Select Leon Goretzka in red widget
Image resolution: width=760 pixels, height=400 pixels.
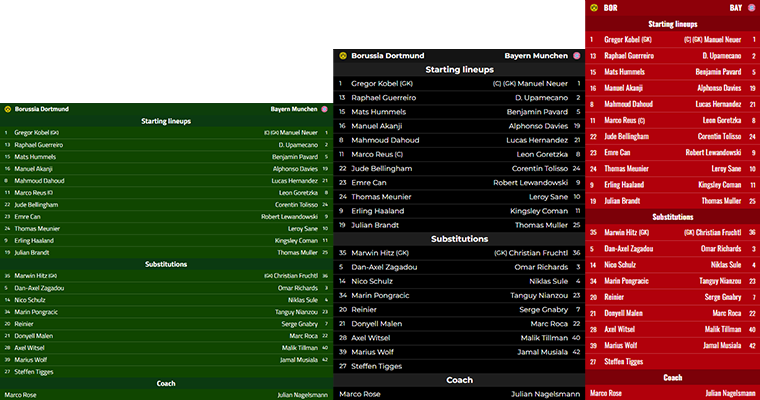click(722, 120)
